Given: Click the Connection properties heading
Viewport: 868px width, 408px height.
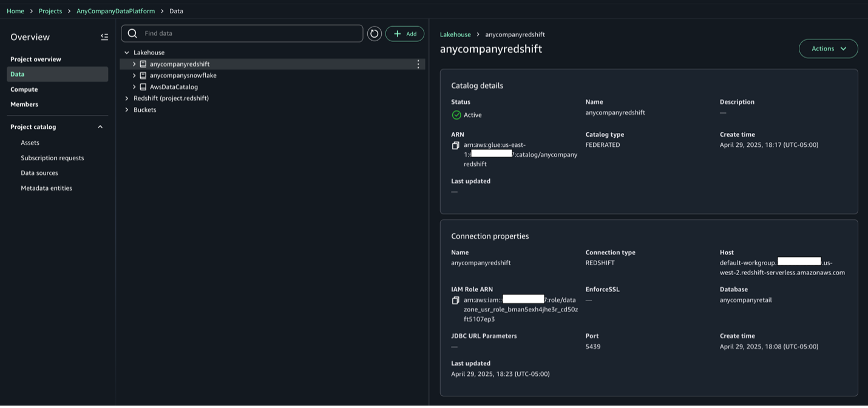Looking at the screenshot, I should point(490,236).
